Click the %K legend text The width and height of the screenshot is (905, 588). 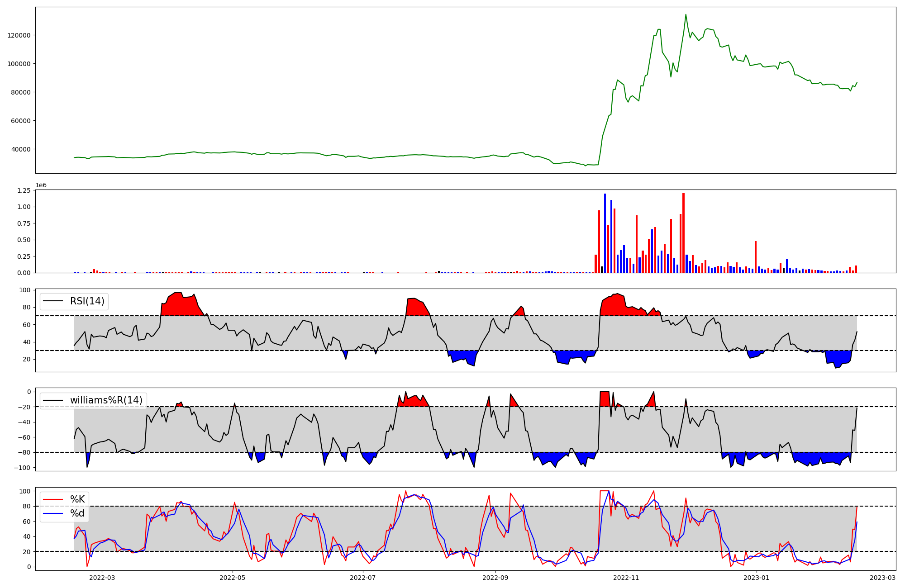click(77, 499)
